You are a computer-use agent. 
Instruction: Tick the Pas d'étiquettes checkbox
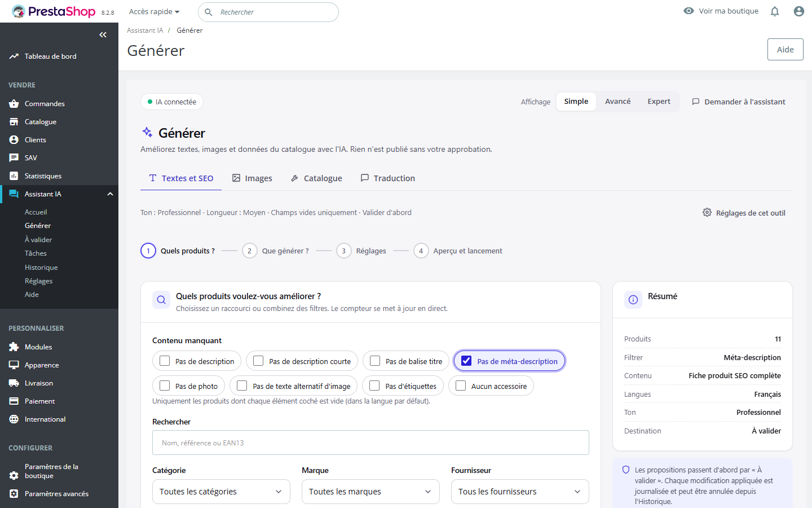pos(374,386)
